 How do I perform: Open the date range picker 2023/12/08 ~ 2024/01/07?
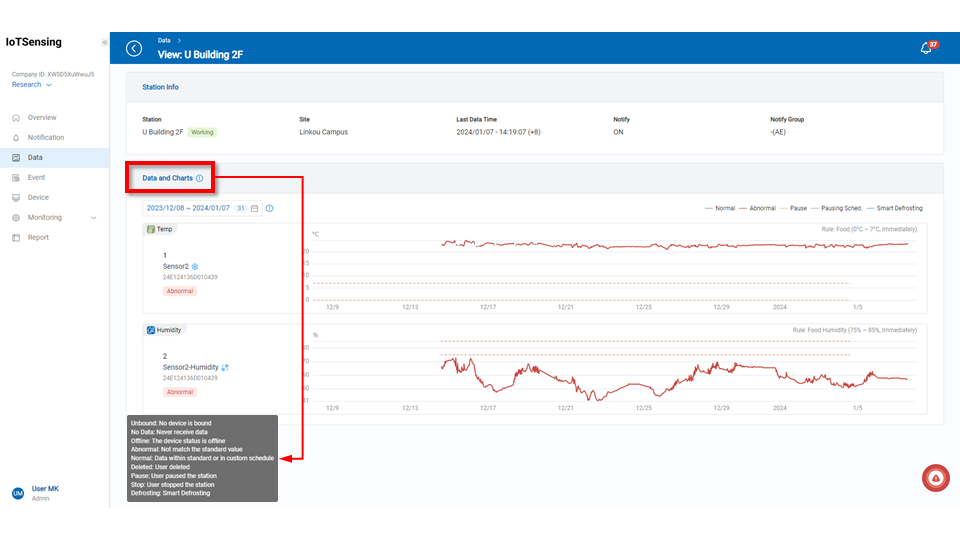(x=188, y=208)
